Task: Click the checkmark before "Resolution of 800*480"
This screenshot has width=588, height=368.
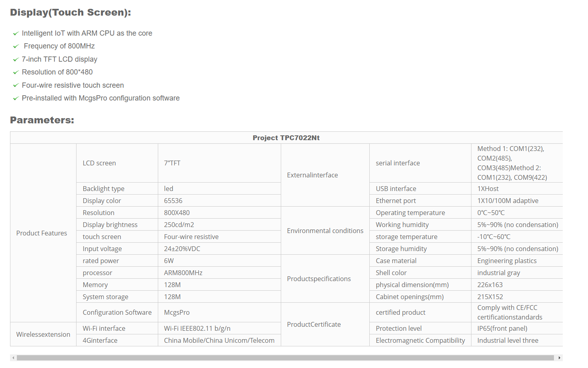Action: [16, 72]
